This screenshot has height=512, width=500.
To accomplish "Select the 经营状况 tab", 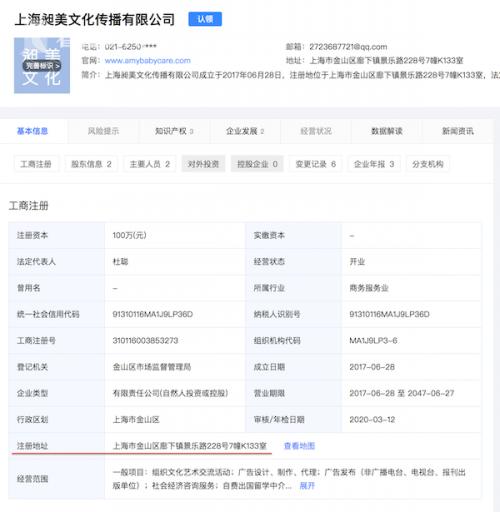I will 316,131.
